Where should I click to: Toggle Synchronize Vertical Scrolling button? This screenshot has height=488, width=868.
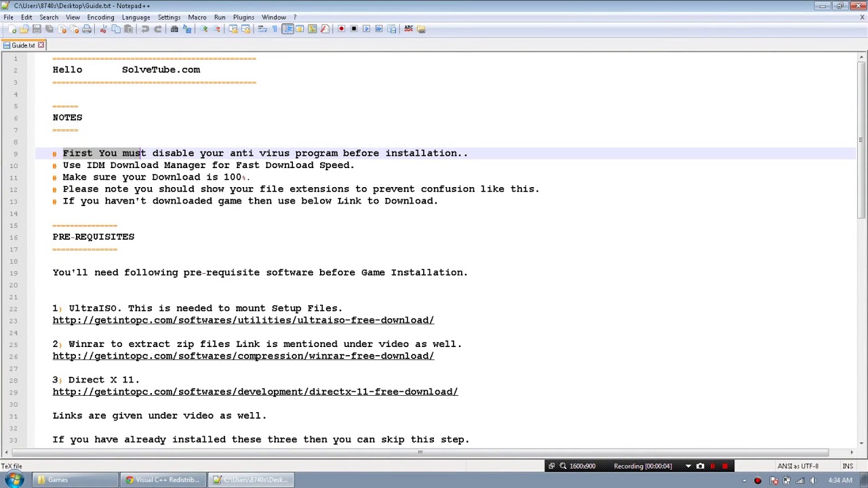[233, 29]
